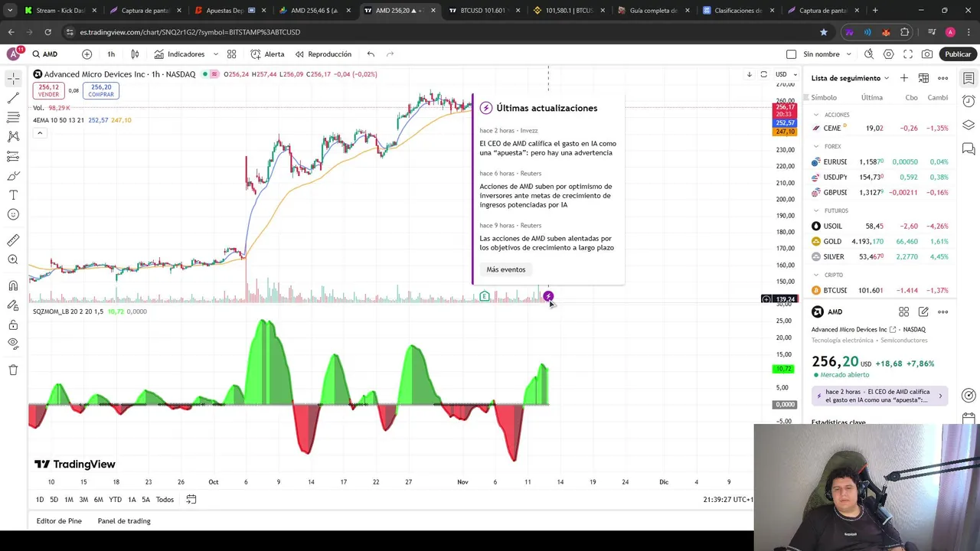Click the blue COMPRAR 256,20 button
Image resolution: width=980 pixels, height=551 pixels.
(x=101, y=90)
